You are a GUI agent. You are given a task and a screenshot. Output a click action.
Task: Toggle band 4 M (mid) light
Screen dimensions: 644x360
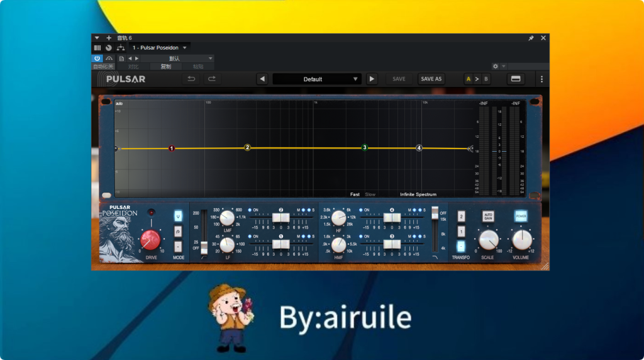pyautogui.click(x=414, y=210)
